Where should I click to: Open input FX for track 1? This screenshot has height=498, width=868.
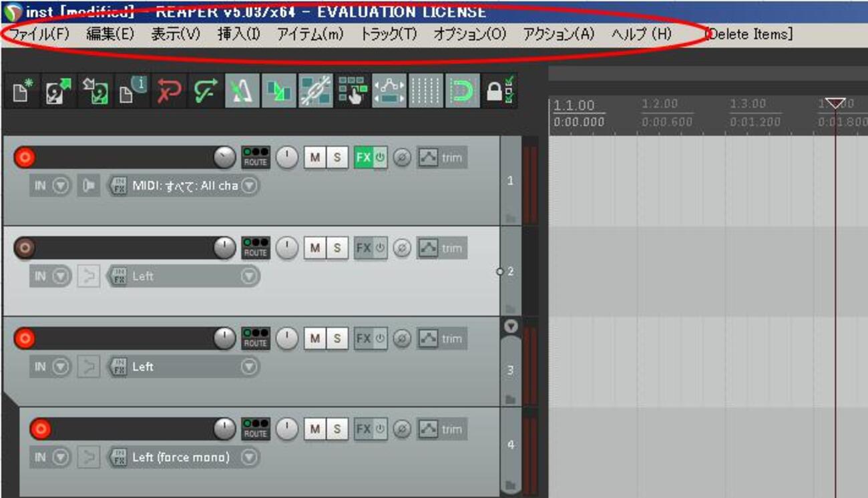click(x=119, y=186)
